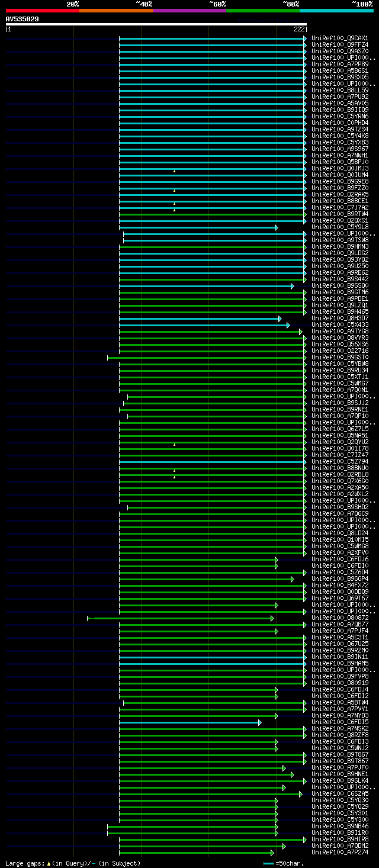Click the orange ~40% identity legend bar
Screen dimensions: 379x868
coord(116,11)
